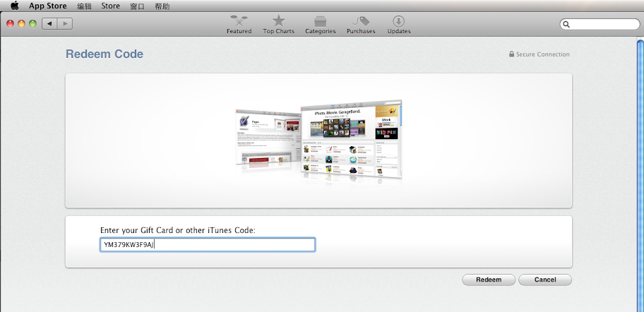Open the Featured section
The width and height of the screenshot is (644, 312).
(239, 25)
